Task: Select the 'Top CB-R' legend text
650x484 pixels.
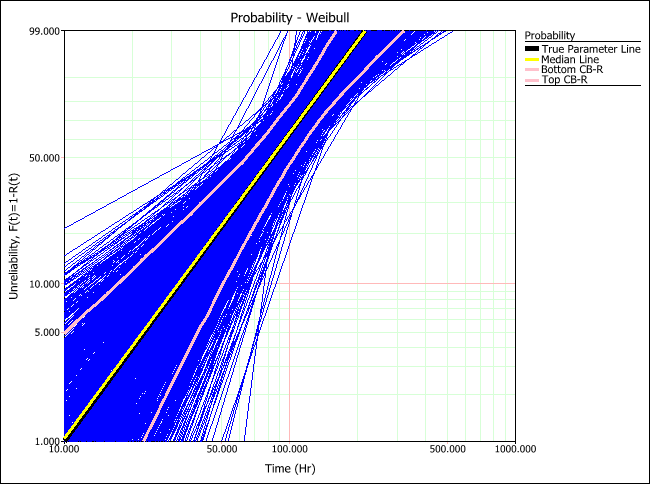Action: click(x=564, y=79)
